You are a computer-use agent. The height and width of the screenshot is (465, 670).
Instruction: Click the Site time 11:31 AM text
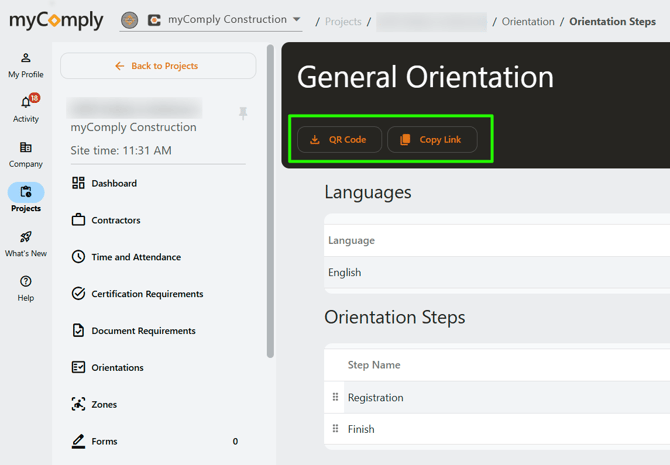[121, 150]
